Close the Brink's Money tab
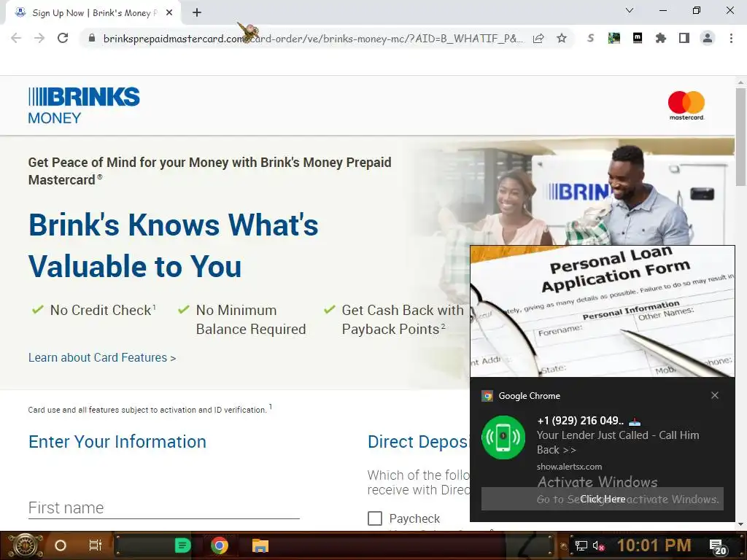This screenshot has height=560, width=747. coord(169,13)
